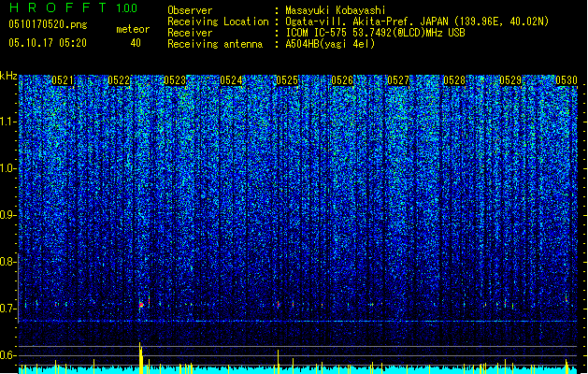The width and height of the screenshot is (588, 374).
Task: Click the 0525 time marker
Action: (287, 80)
